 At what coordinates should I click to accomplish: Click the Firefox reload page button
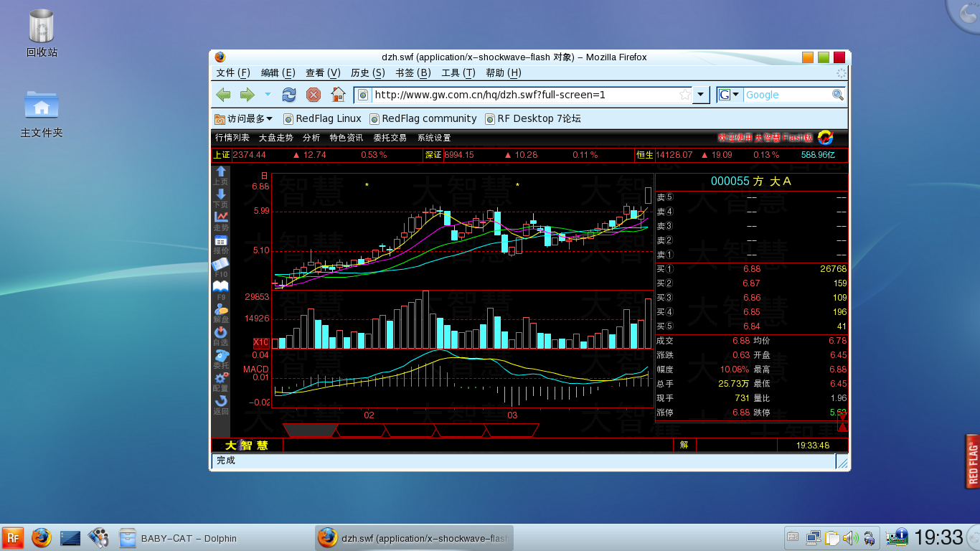pyautogui.click(x=289, y=95)
